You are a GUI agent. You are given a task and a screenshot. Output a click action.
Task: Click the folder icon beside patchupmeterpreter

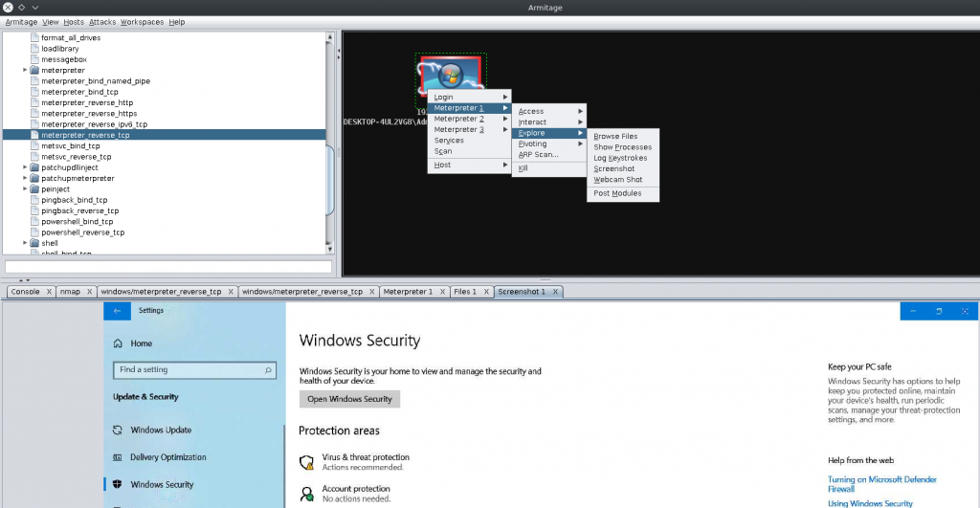point(35,178)
